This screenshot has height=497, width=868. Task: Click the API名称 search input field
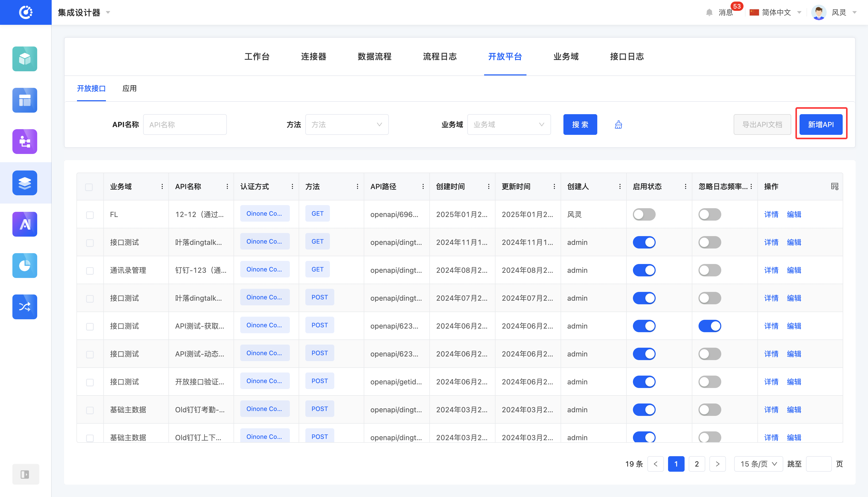[185, 125]
